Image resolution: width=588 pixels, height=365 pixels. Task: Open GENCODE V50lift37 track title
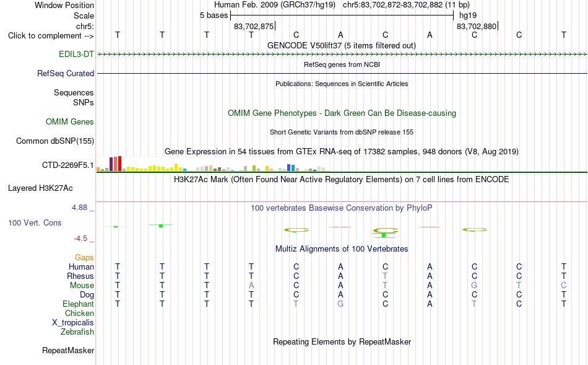tap(342, 45)
